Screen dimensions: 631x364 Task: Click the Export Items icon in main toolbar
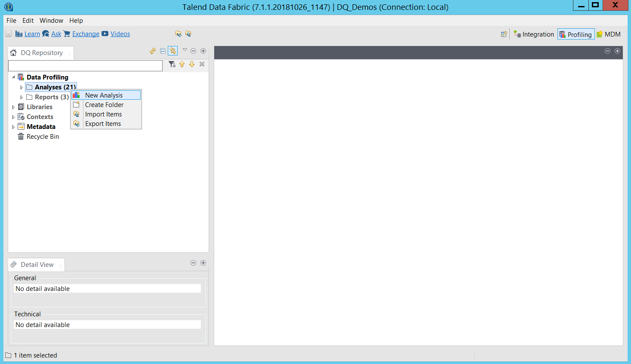188,34
